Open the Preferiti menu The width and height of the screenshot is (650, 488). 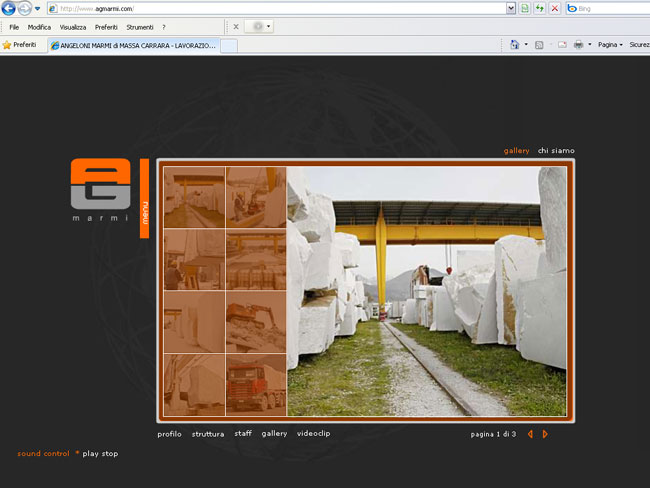pyautogui.click(x=106, y=27)
